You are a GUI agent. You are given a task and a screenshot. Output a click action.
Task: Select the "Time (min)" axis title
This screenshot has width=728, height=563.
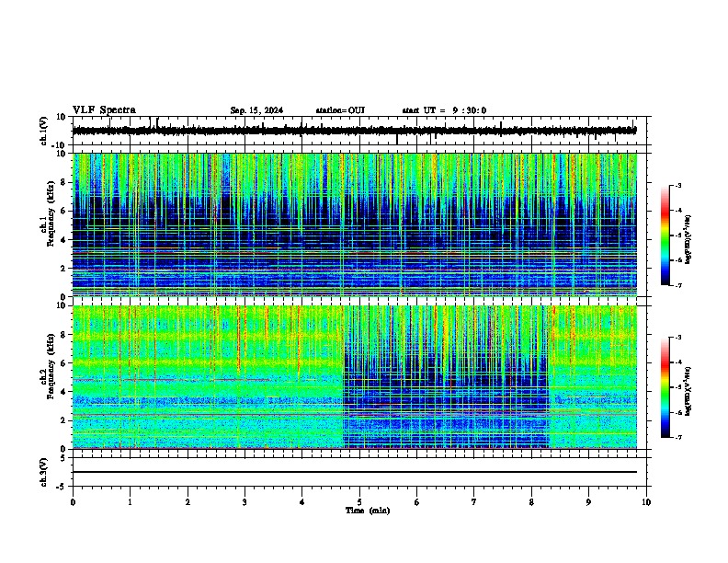pos(368,511)
